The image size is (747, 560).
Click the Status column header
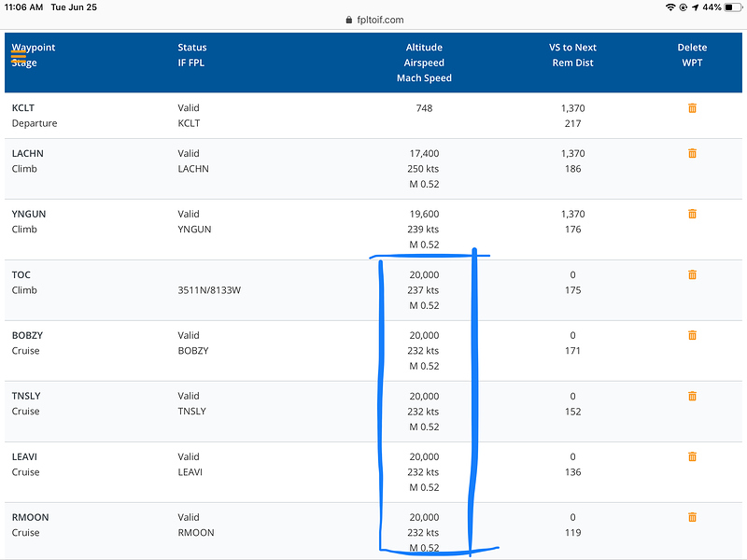point(192,48)
